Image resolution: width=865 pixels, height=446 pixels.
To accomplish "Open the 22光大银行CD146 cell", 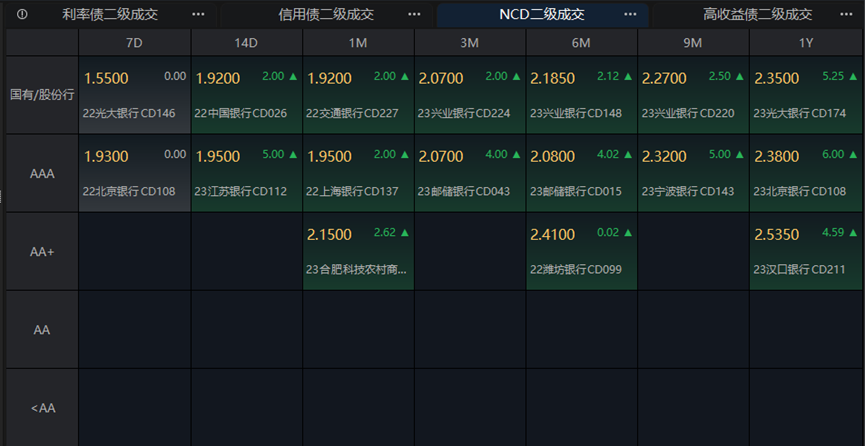I will (x=135, y=94).
